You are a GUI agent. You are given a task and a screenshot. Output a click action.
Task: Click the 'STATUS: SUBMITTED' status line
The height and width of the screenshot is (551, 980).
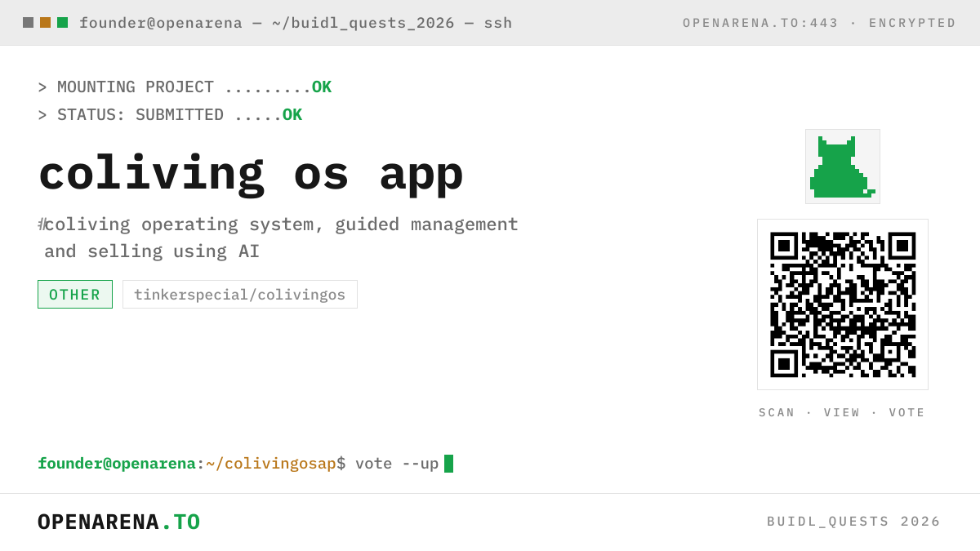pos(170,115)
